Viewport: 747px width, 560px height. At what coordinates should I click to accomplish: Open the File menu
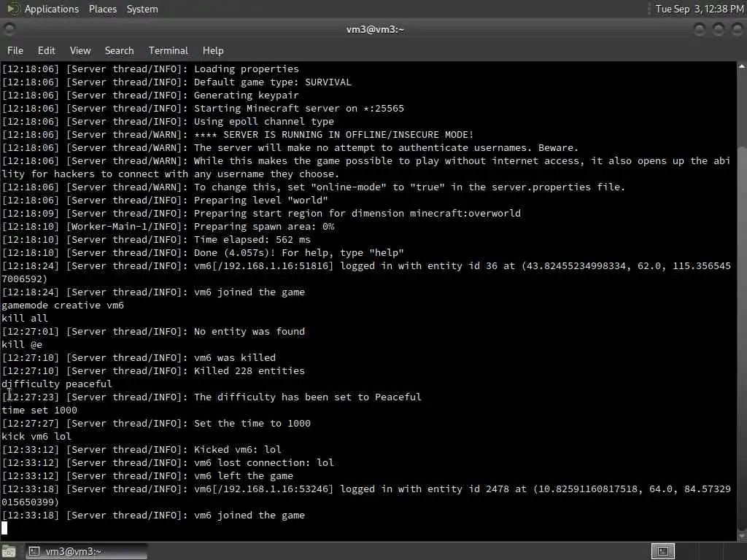[x=15, y=50]
